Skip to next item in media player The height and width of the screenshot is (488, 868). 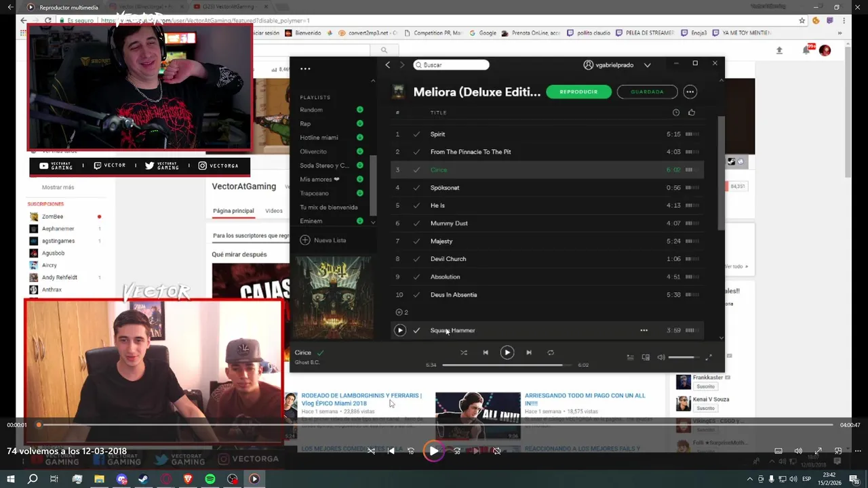click(476, 451)
